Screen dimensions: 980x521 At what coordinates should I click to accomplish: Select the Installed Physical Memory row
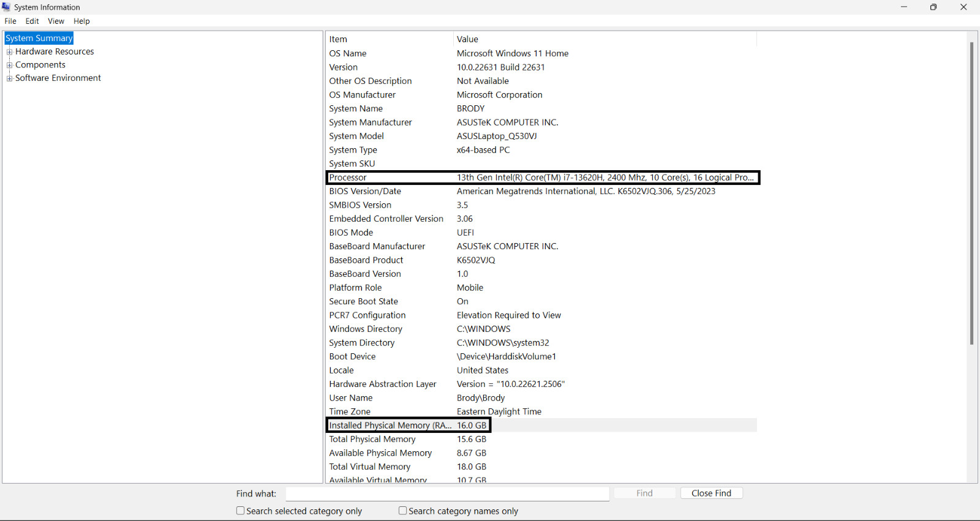click(x=542, y=425)
